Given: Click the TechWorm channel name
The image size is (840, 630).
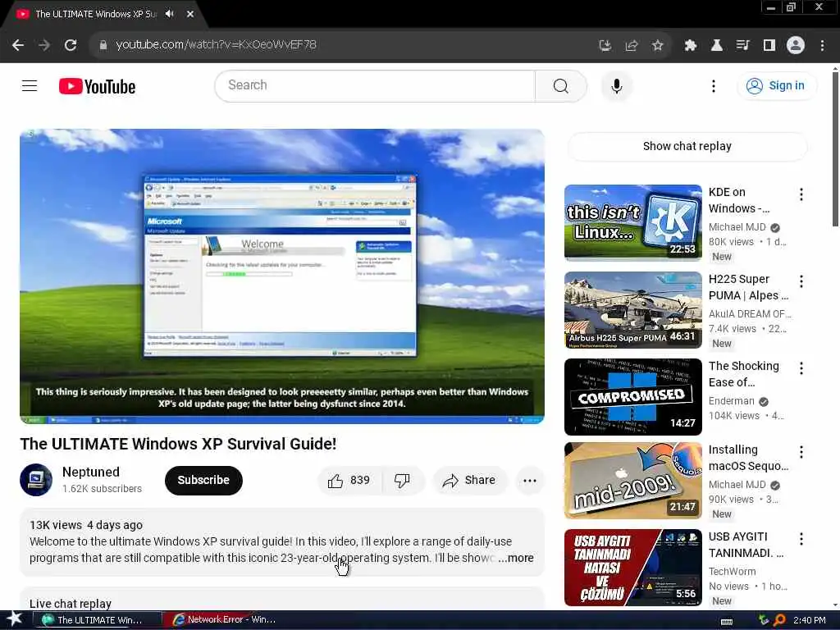Looking at the screenshot, I should tap(732, 572).
